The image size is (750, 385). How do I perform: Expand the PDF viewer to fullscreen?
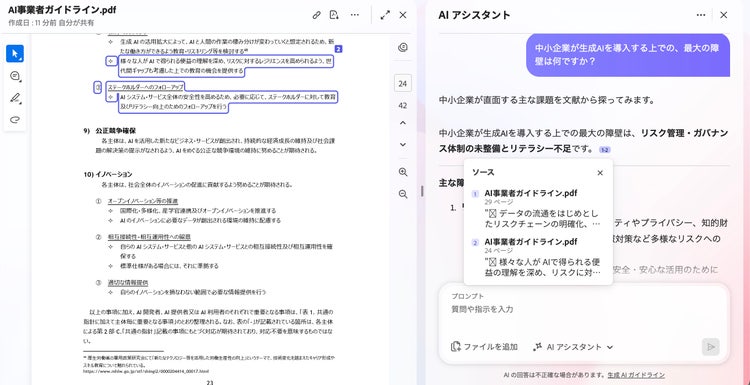pos(385,15)
